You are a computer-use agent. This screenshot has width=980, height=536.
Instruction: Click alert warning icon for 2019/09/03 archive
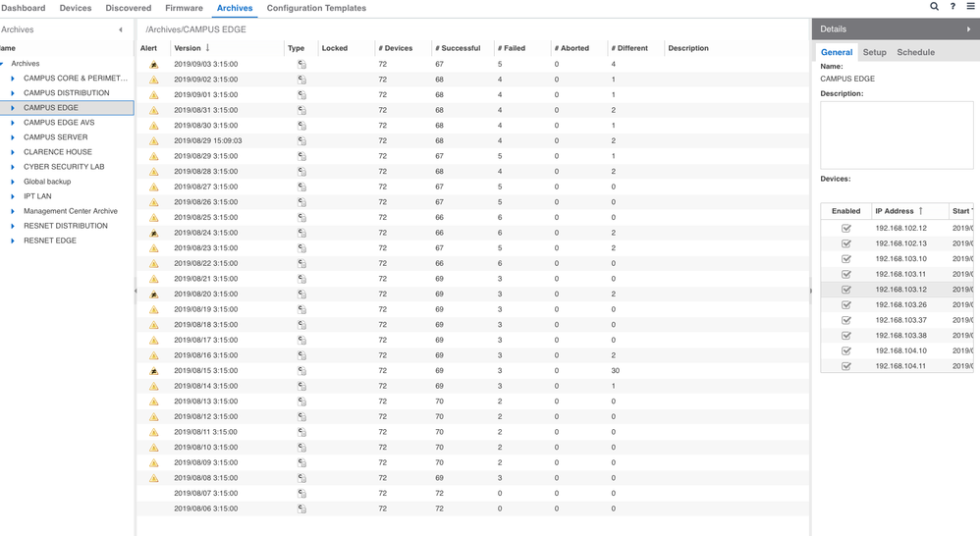click(154, 65)
